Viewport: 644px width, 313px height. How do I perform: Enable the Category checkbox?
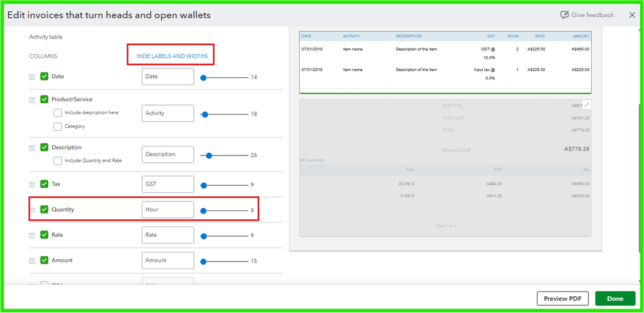pyautogui.click(x=57, y=126)
